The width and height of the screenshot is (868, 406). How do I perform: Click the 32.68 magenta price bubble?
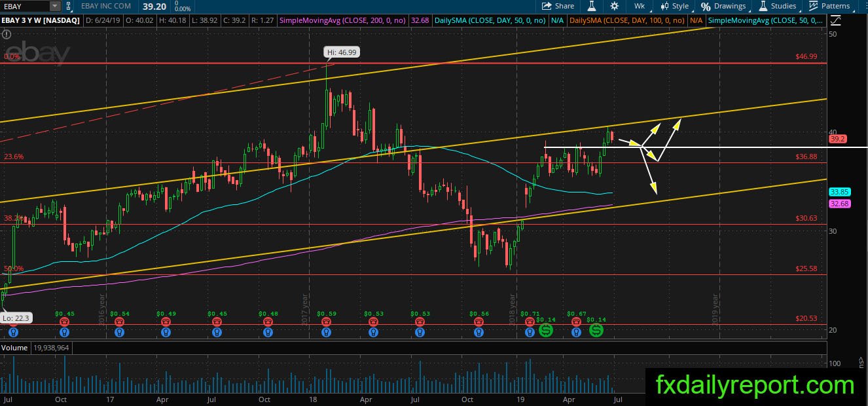[x=839, y=204]
